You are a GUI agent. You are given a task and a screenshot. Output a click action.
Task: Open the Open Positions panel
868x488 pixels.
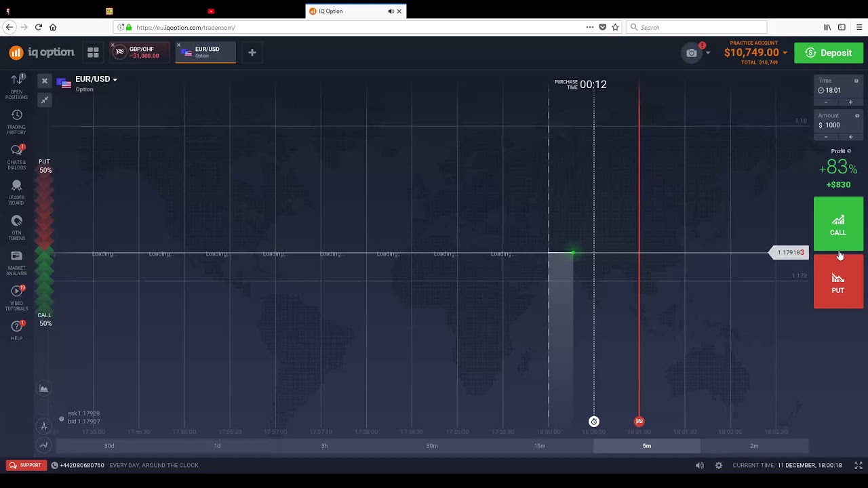point(17,87)
